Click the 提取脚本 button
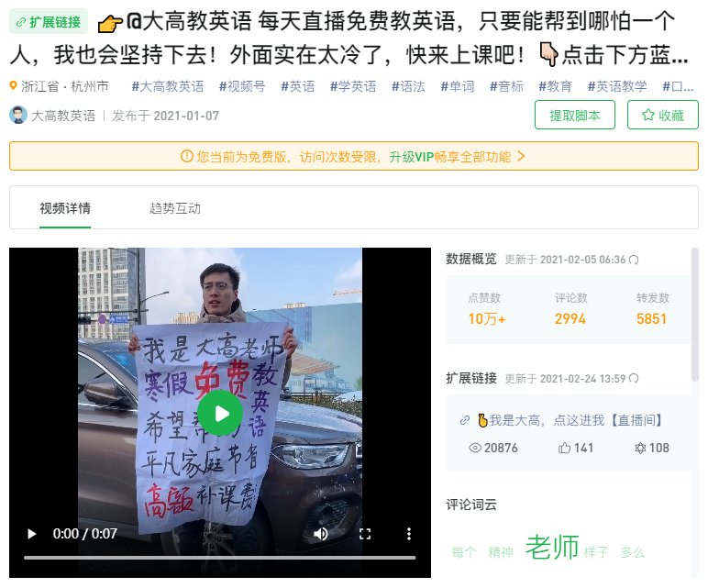The image size is (708, 588). tap(575, 116)
